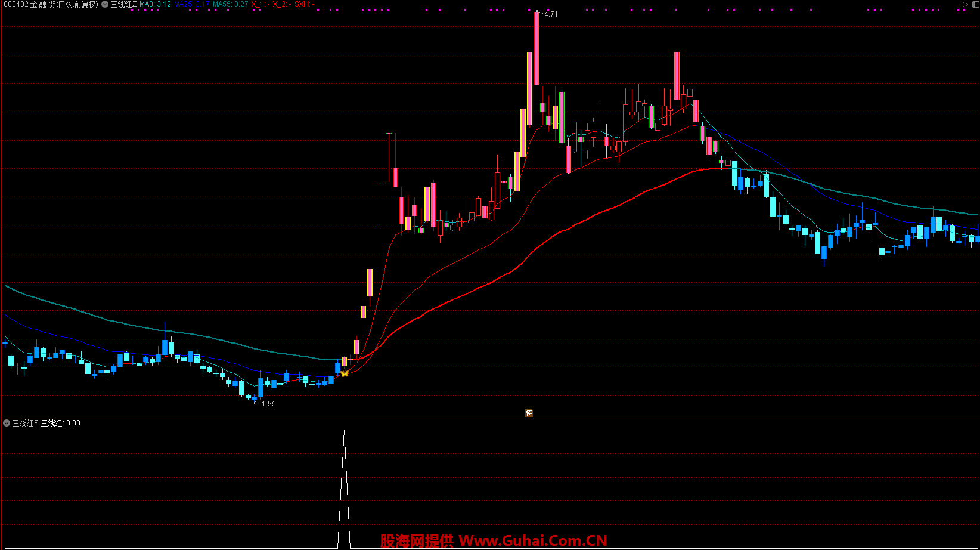Click the white spike in the 三线红F panel
The image size is (980, 550).
[344, 488]
